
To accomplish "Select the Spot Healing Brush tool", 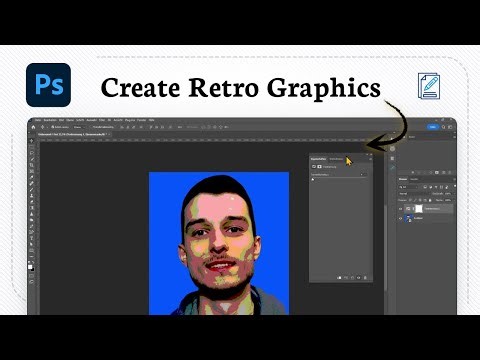I will [x=32, y=184].
